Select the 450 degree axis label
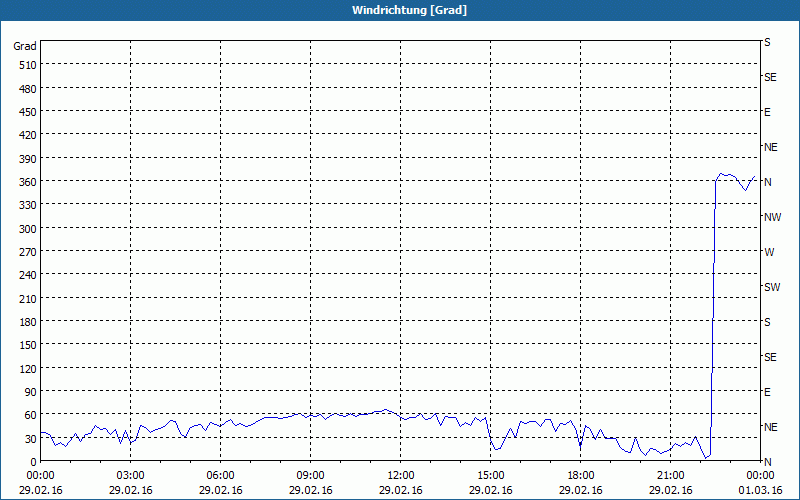 [29, 112]
